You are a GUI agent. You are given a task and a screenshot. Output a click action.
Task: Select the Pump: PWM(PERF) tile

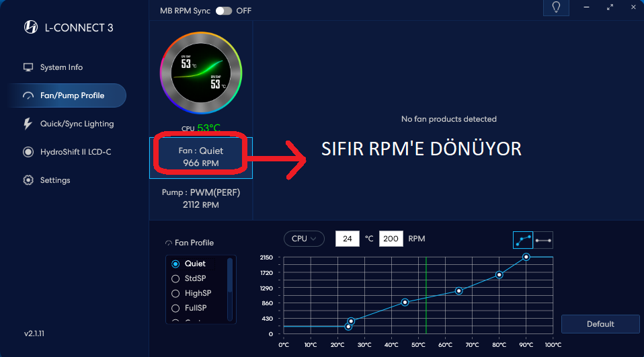pos(201,199)
